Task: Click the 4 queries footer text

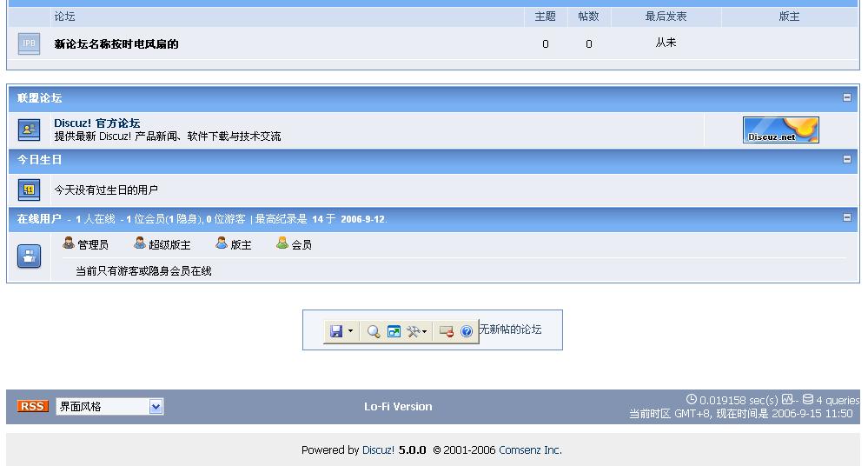Action: pyautogui.click(x=838, y=400)
